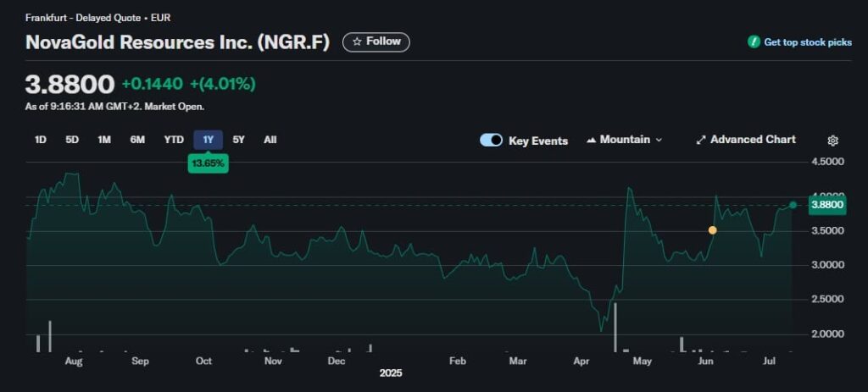The image size is (868, 392).
Task: Click the 'Frankfurt - Delayed Quote' text
Action: coord(81,18)
